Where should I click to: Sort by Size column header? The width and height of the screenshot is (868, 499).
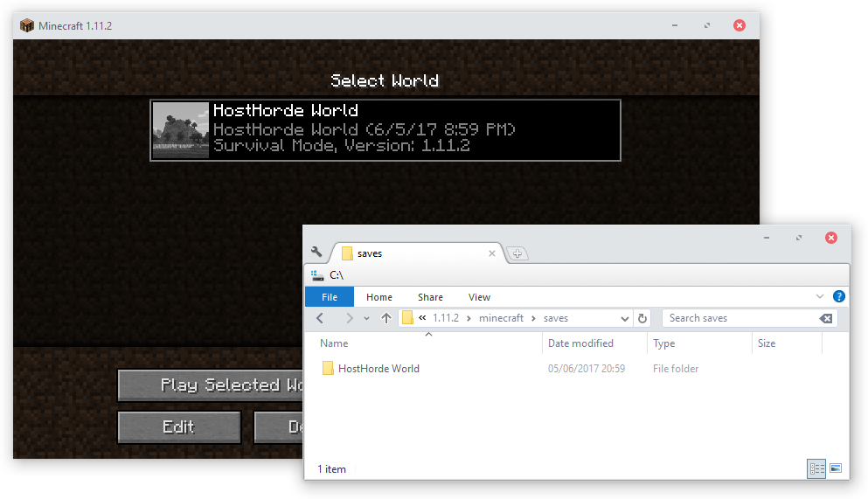[767, 343]
